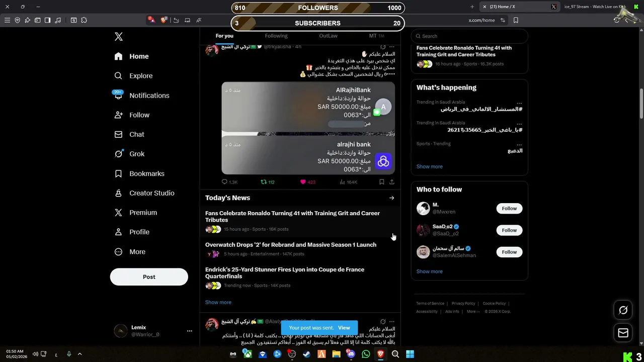The height and width of the screenshot is (362, 644).
Task: Open WhatsApp from the taskbar
Action: (366, 354)
